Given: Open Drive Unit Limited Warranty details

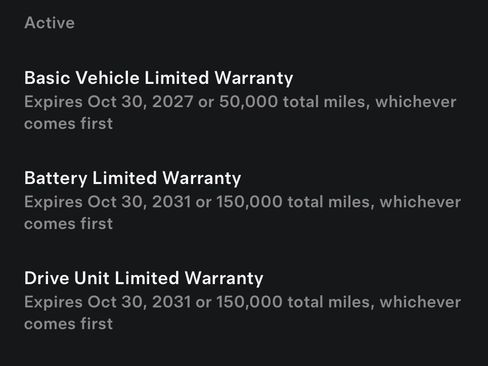Looking at the screenshot, I should click(x=144, y=278).
